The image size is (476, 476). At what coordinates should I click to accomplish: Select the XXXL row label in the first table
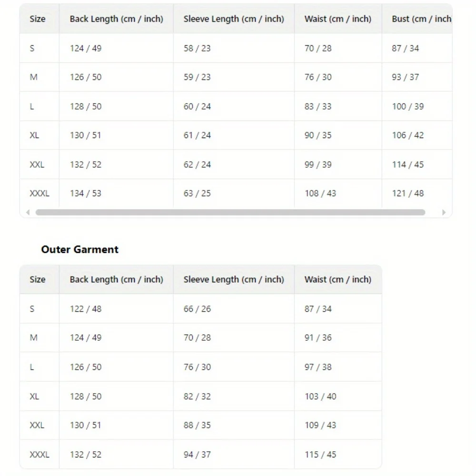(x=40, y=193)
